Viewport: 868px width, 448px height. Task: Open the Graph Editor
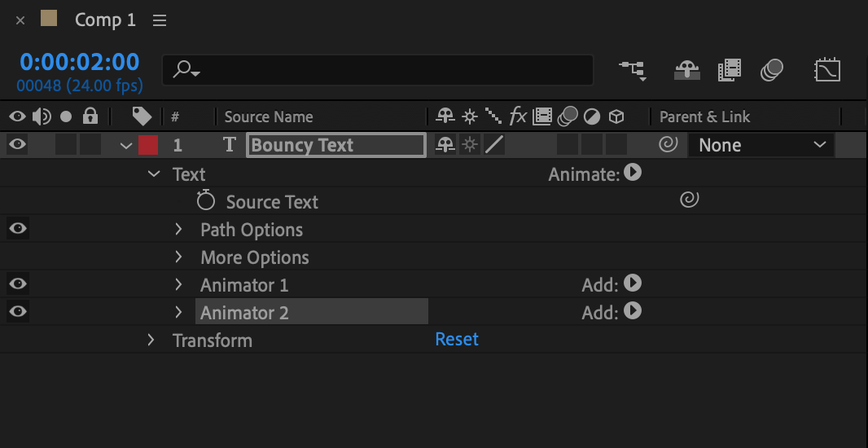(827, 70)
